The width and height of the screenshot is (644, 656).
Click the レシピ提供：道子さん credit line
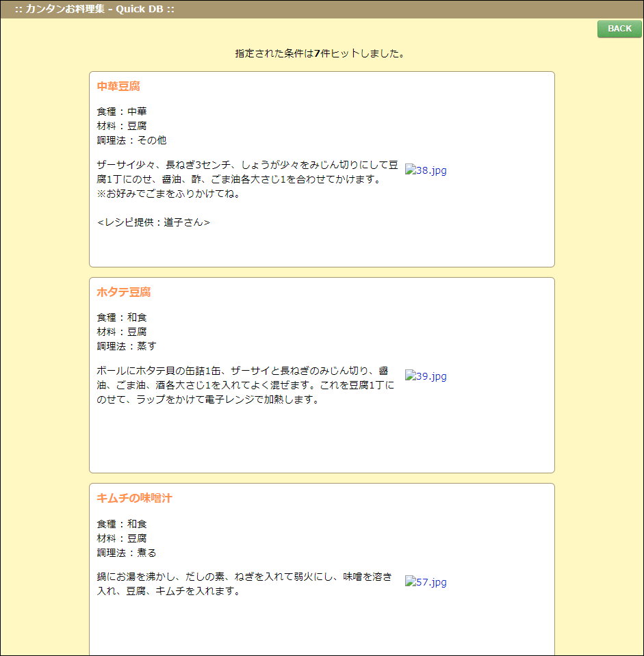tap(153, 222)
